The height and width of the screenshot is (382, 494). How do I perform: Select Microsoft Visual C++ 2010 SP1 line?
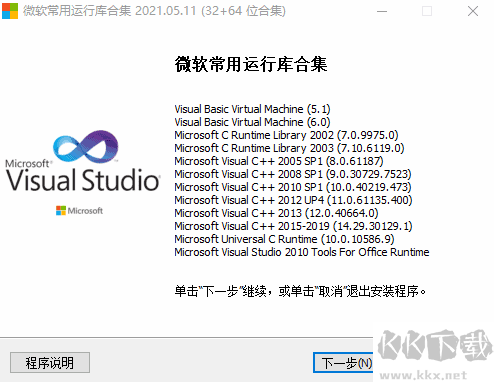pyautogui.click(x=293, y=187)
